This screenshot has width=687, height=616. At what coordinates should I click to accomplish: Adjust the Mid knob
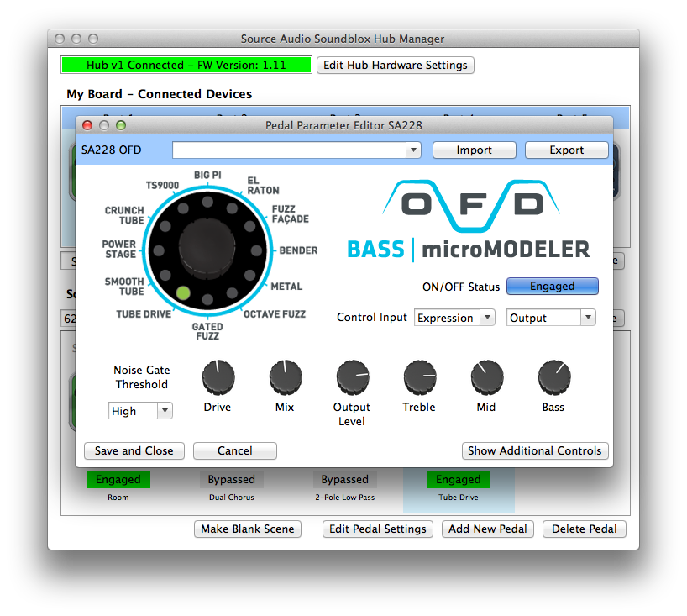coord(487,377)
